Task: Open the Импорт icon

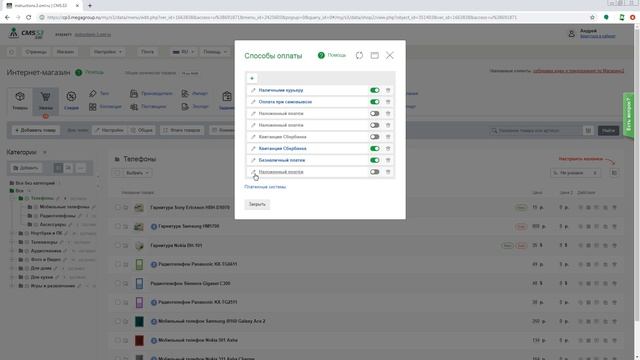Action: pyautogui.click(x=185, y=93)
